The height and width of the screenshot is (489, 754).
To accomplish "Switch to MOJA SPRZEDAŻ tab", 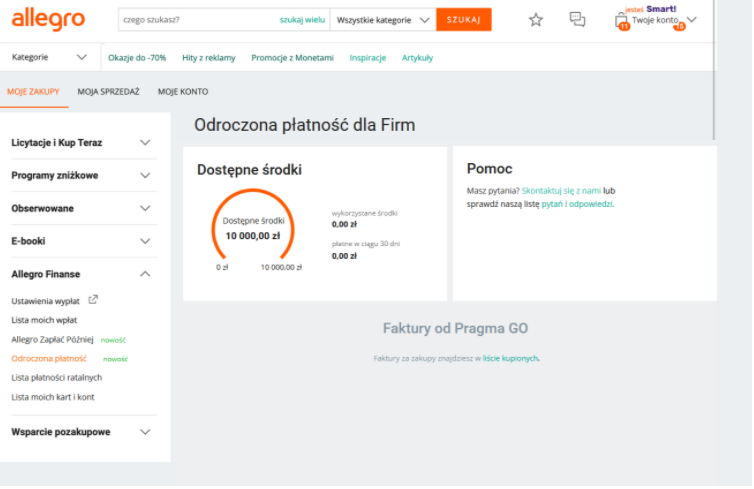I will pos(109,91).
